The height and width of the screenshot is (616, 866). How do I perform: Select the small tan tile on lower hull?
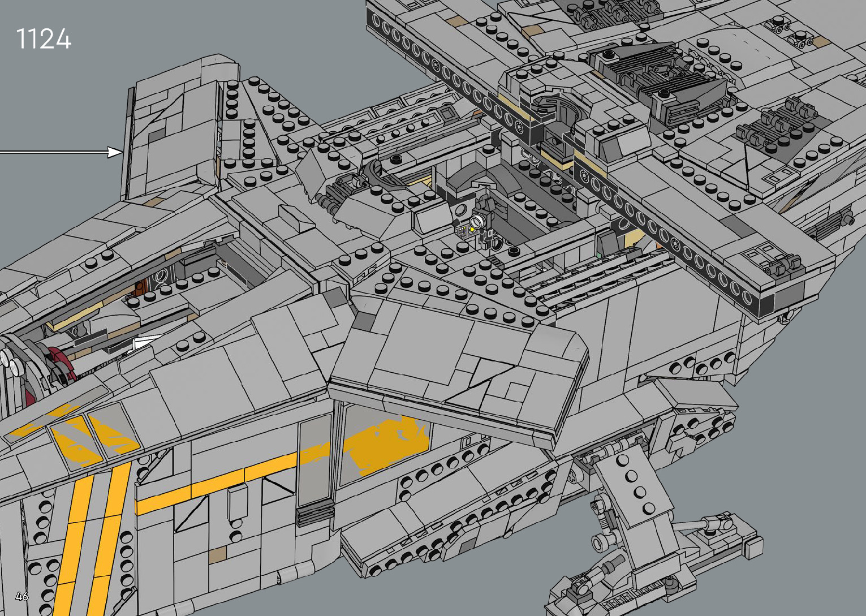(x=217, y=555)
